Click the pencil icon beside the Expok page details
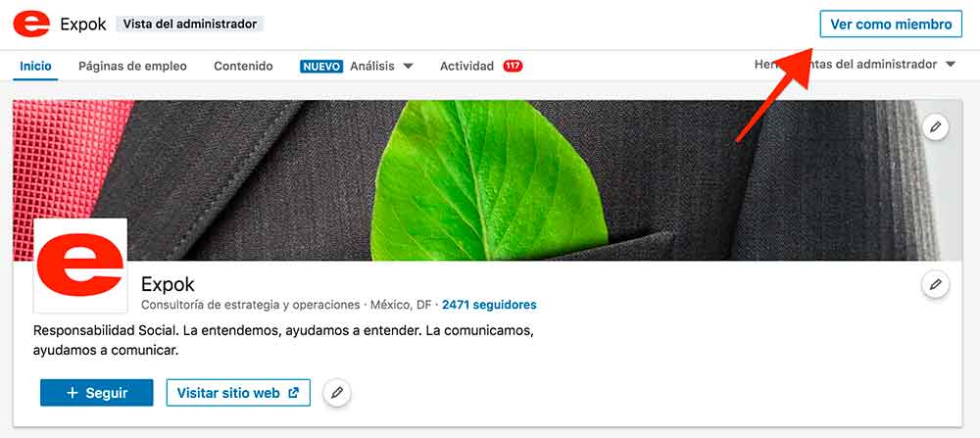The width and height of the screenshot is (980, 438). 935,285
